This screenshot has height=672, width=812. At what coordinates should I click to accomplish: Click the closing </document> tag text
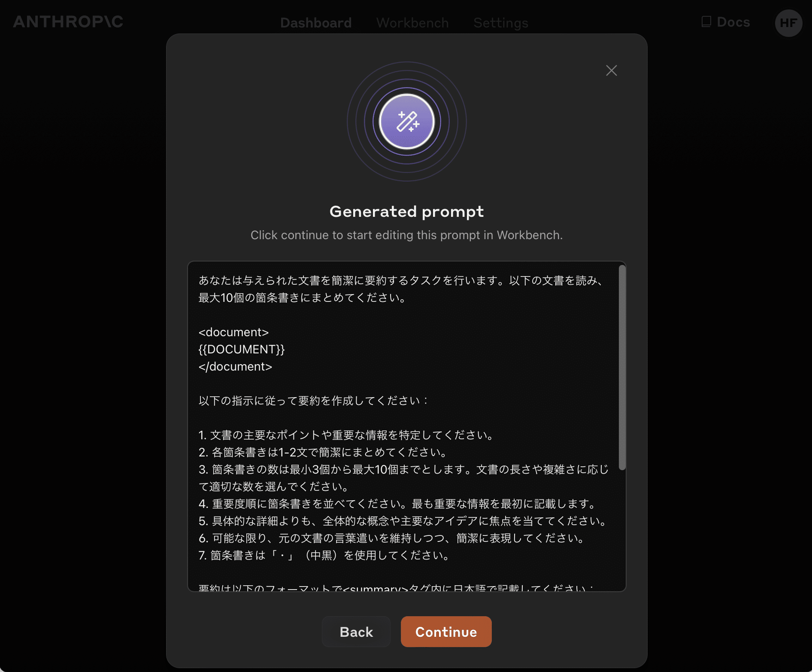tap(235, 366)
